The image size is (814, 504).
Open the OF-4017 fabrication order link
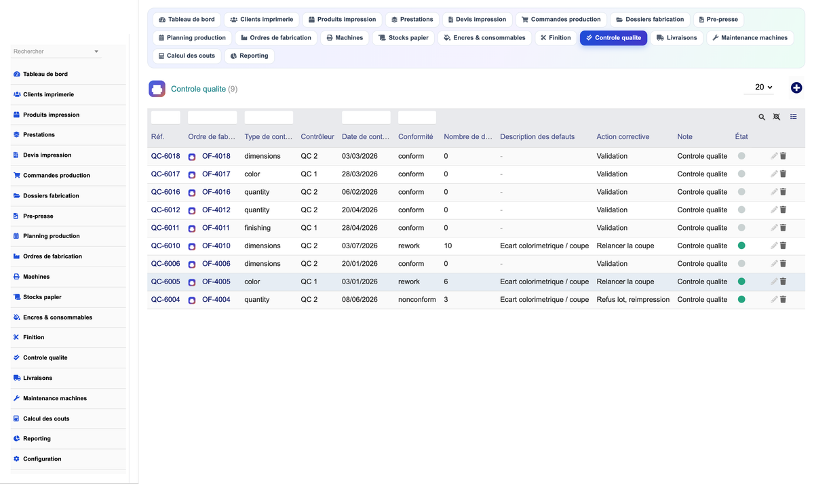coord(216,174)
